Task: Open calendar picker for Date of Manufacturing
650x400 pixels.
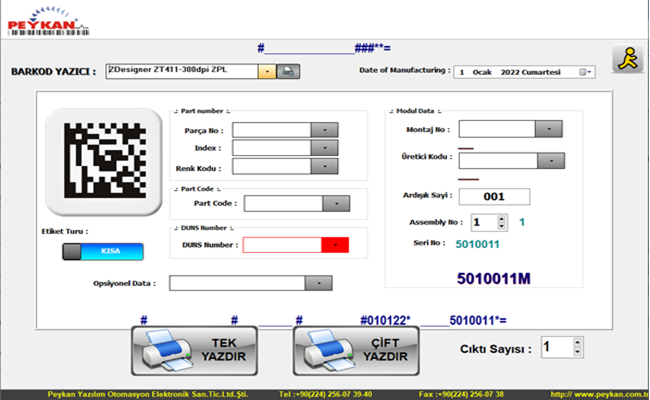Action: pos(585,72)
